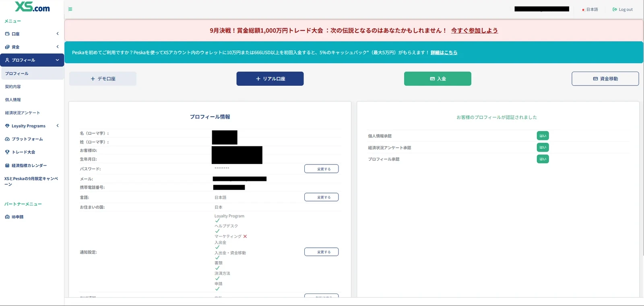Click the プロフィール person icon
The height and width of the screenshot is (306, 644).
coord(7,60)
